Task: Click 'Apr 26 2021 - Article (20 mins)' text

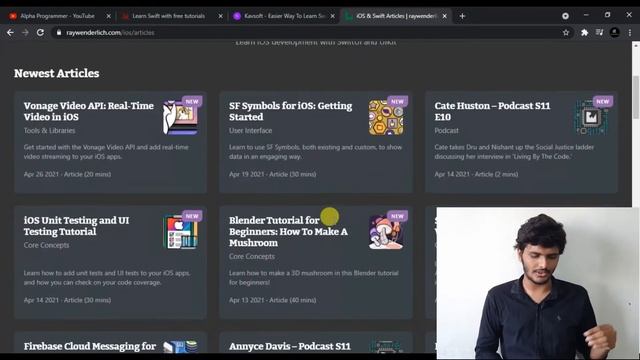Action: tap(67, 174)
